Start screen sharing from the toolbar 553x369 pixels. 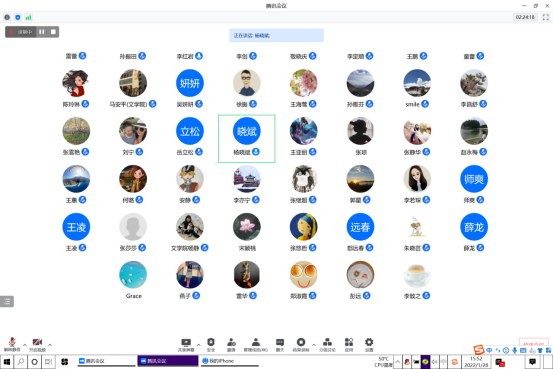186,345
